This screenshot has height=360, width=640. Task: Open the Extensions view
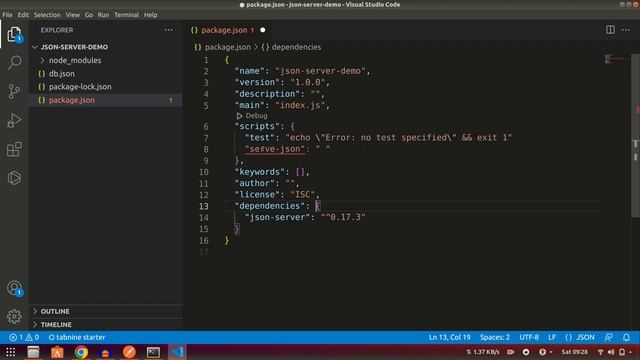[x=14, y=149]
